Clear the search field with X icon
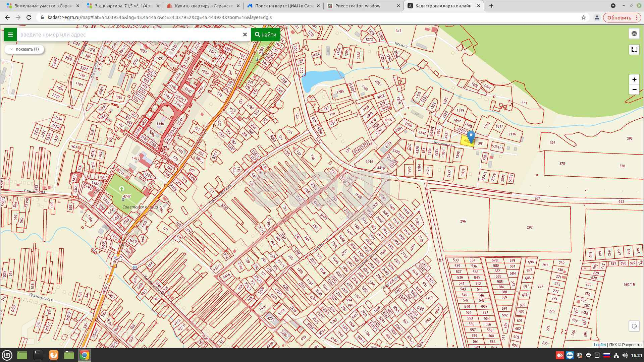 [245, 35]
